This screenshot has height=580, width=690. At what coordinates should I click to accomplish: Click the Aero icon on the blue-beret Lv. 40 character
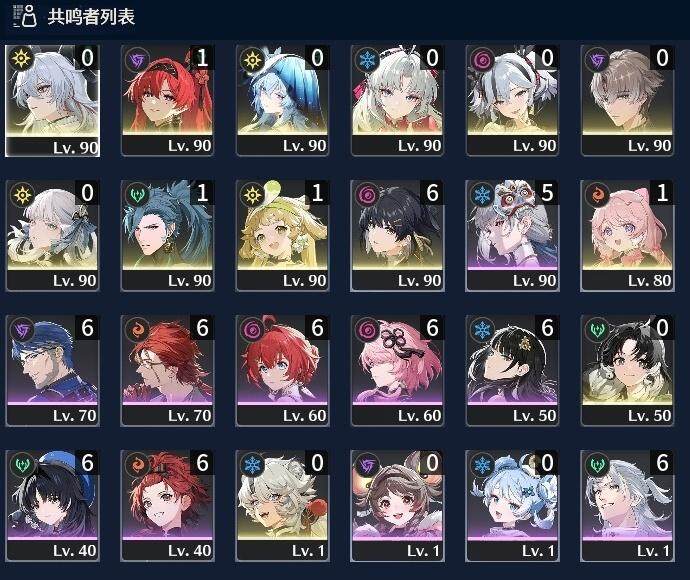[x=22, y=465]
